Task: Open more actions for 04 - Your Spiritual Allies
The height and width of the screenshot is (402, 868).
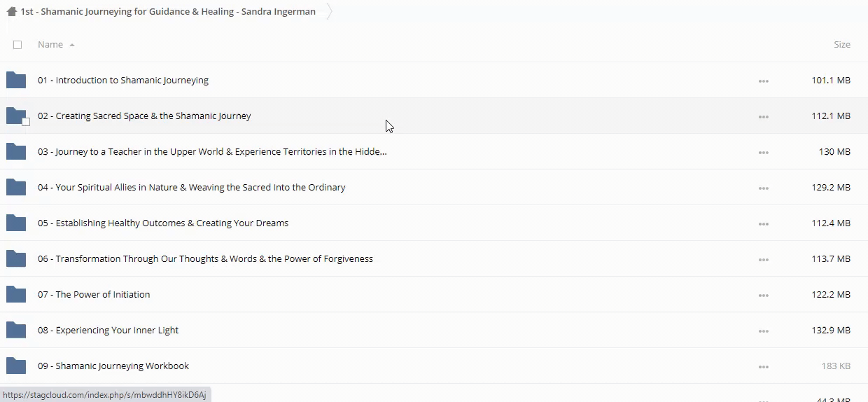Action: 763,188
